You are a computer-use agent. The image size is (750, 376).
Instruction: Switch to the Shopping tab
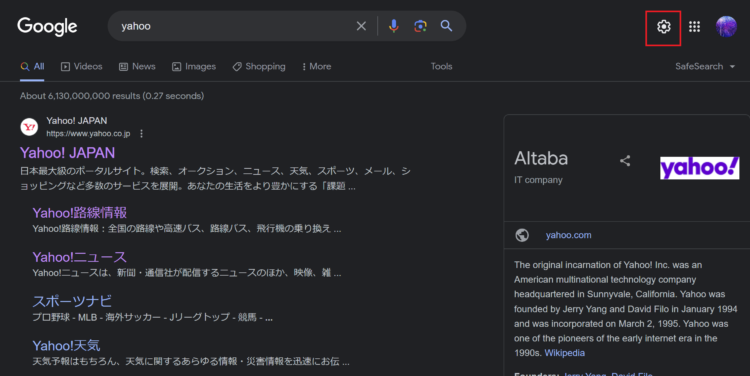tap(259, 66)
